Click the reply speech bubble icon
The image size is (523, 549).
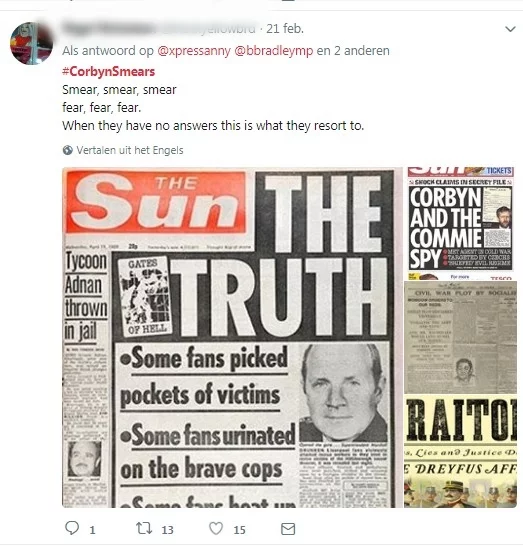(x=72, y=528)
